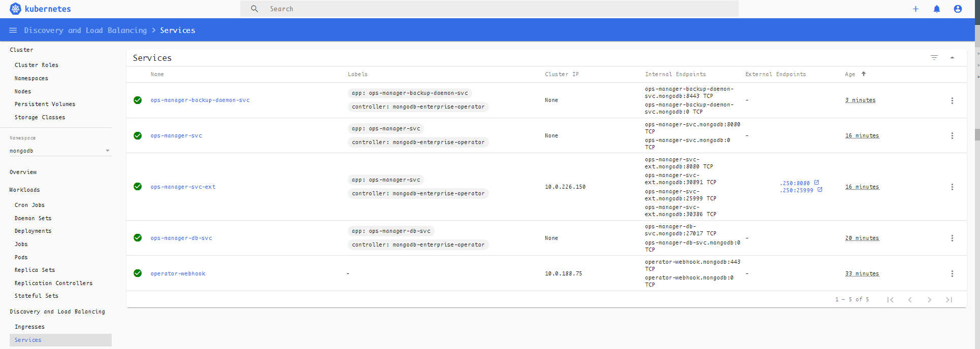The height and width of the screenshot is (349, 980).
Task: Open Overview in sidebar
Action: pos(23,172)
